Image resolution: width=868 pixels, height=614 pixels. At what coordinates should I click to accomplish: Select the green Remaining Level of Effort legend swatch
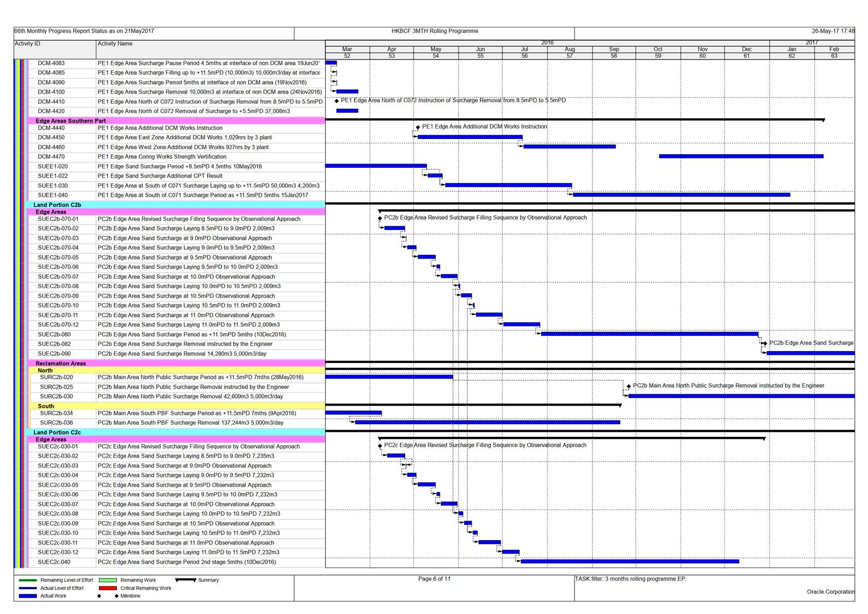(x=28, y=580)
